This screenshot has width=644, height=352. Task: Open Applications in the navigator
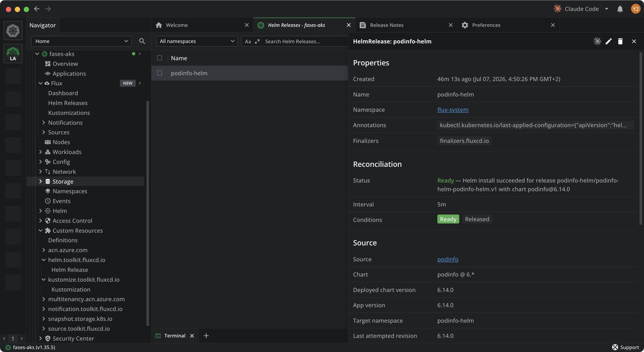tap(69, 74)
